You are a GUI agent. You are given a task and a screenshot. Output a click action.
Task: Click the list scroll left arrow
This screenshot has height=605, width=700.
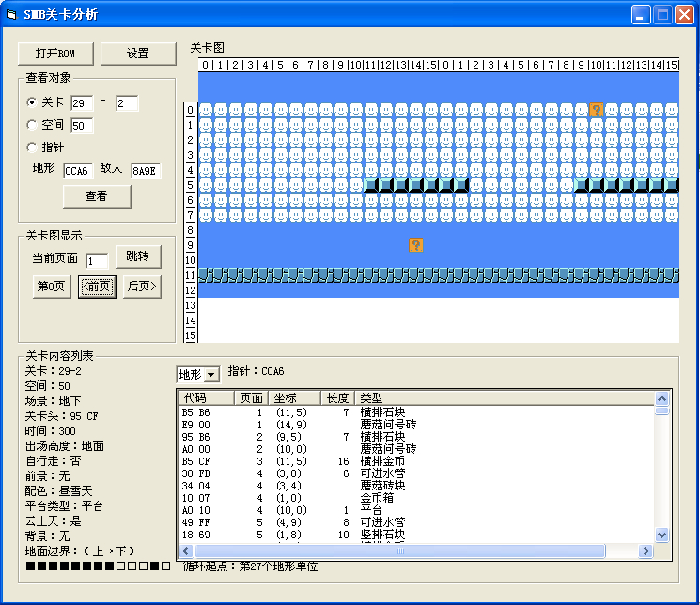click(x=186, y=551)
